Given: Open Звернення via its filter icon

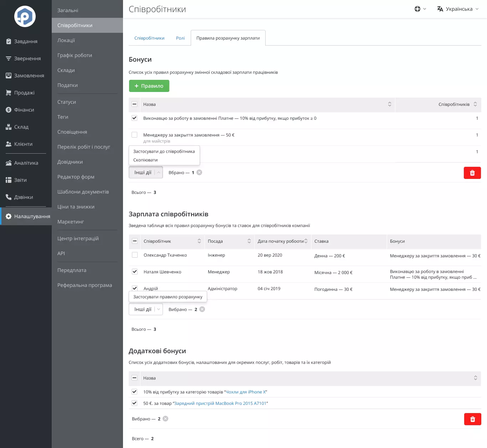Looking at the screenshot, I should point(9,58).
